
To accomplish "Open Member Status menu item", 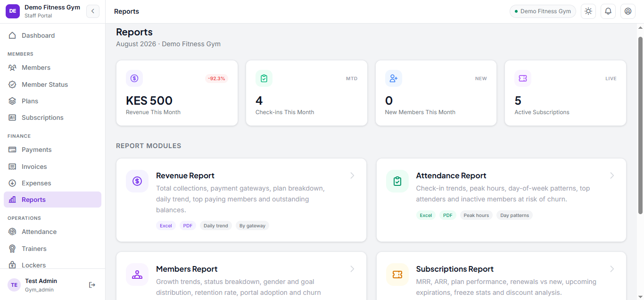I will point(52,84).
